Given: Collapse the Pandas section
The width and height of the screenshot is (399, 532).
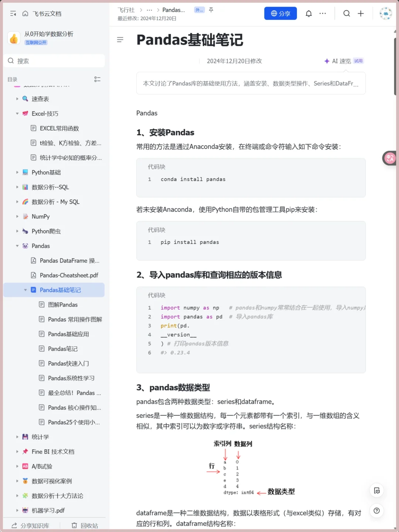Looking at the screenshot, I should pos(17,246).
